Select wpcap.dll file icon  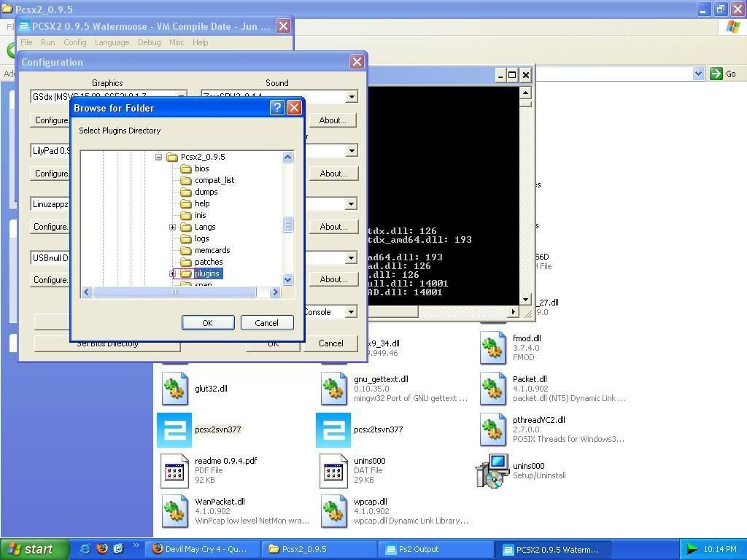point(333,511)
